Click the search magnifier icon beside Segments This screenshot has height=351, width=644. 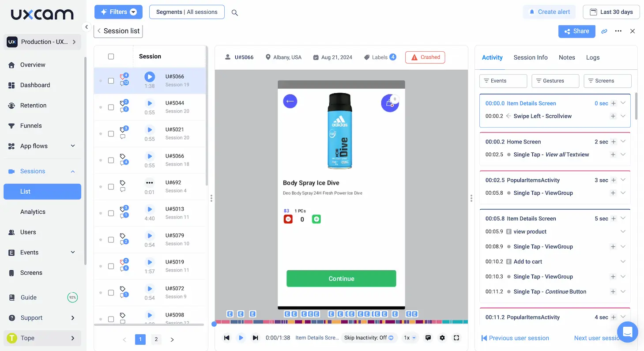235,13
